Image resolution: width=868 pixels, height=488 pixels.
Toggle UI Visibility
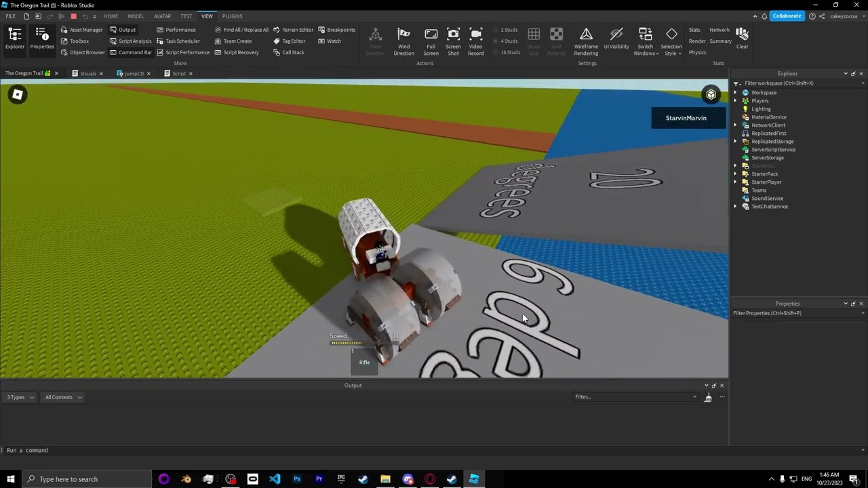point(616,39)
